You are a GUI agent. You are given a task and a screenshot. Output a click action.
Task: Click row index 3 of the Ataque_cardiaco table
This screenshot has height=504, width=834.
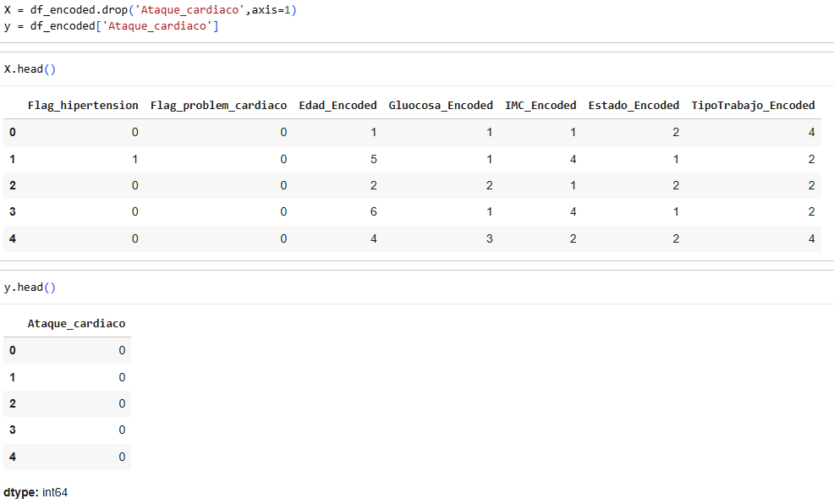point(13,430)
